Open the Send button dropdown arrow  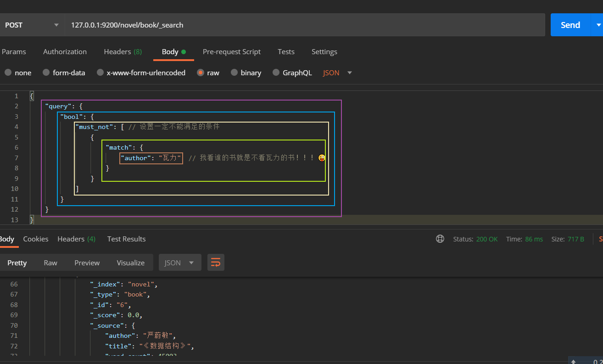click(x=597, y=25)
